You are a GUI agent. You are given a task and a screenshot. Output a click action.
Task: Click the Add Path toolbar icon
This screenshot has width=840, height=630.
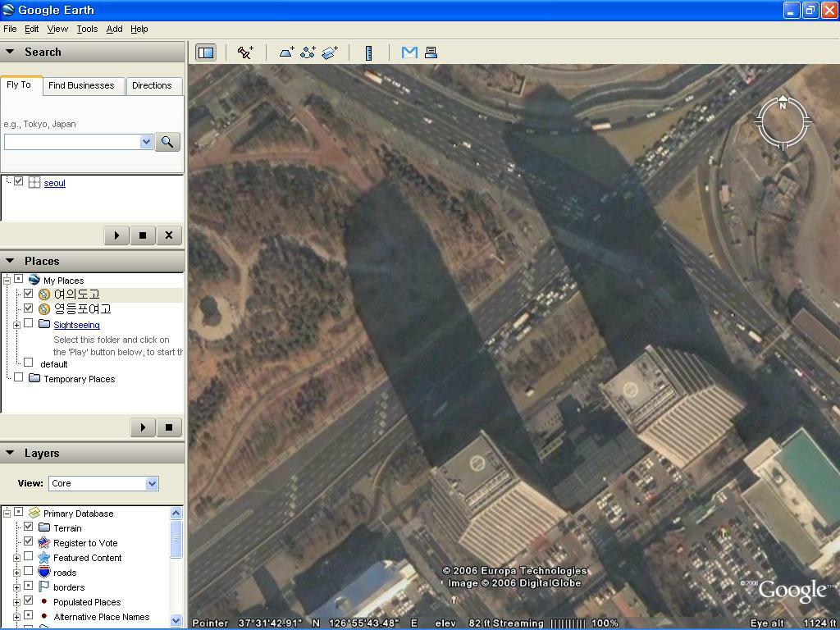coord(308,52)
